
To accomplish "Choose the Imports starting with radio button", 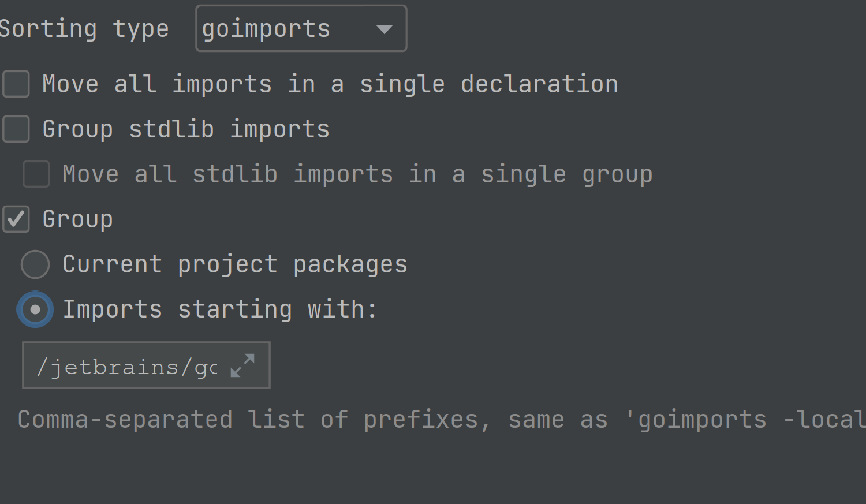I will (x=35, y=309).
